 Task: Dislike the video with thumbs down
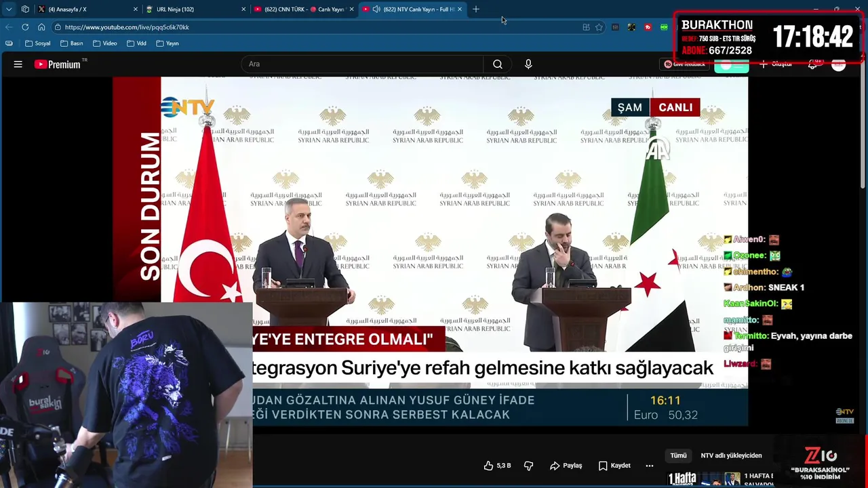(529, 466)
